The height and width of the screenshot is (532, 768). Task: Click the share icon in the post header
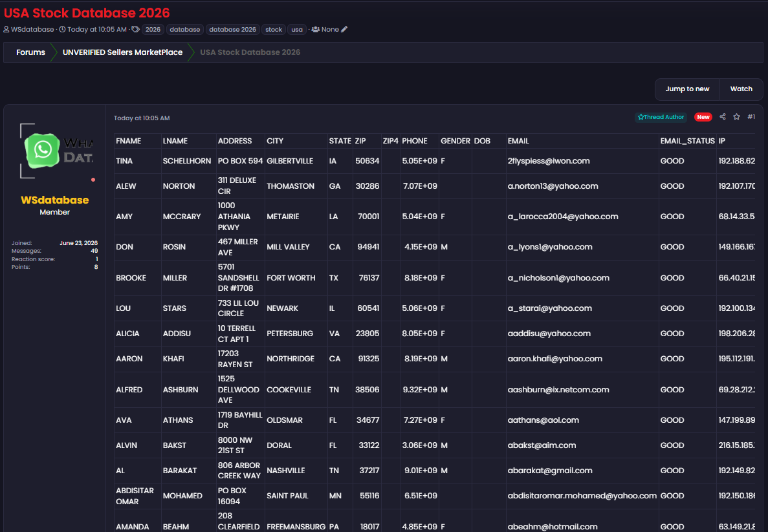pos(723,116)
